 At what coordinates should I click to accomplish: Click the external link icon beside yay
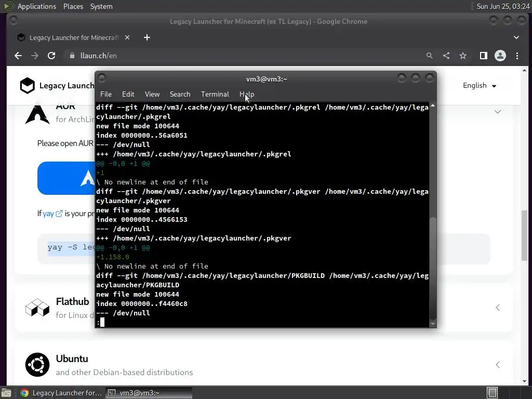(x=59, y=214)
